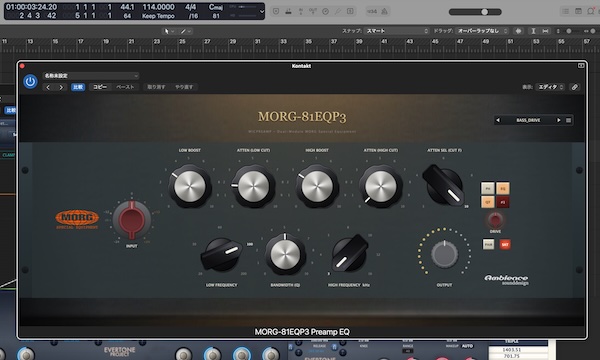Click the コピー copy button
Screen dimensions: 600x360
click(100, 87)
